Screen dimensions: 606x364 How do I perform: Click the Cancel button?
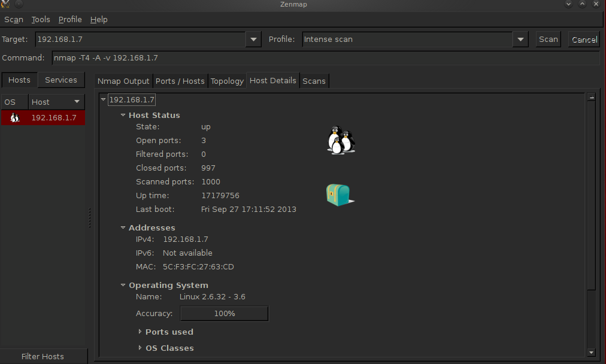click(x=584, y=40)
